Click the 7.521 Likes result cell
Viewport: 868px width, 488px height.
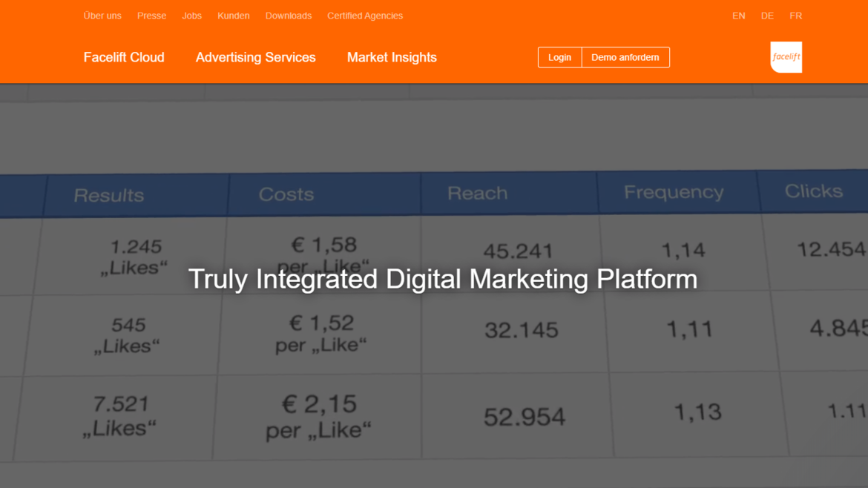click(119, 415)
